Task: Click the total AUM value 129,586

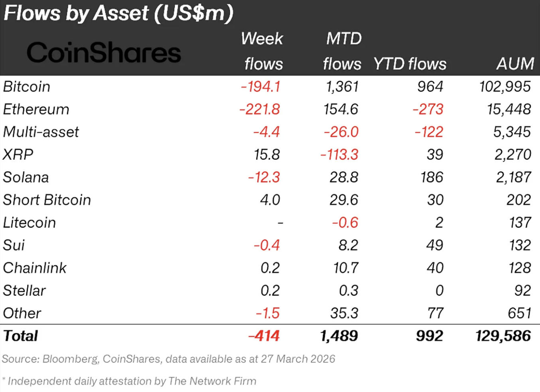Action: coord(503,336)
